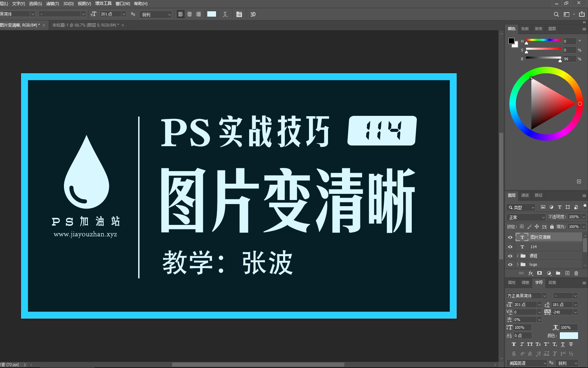Switch to the 段落 tab
The image size is (588, 368).
tap(552, 282)
